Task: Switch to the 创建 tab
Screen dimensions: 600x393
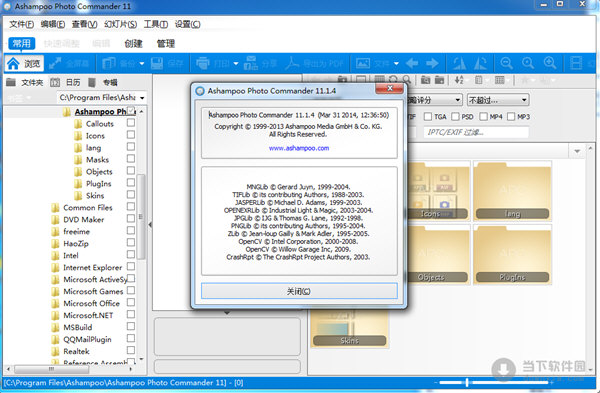Action: click(134, 44)
